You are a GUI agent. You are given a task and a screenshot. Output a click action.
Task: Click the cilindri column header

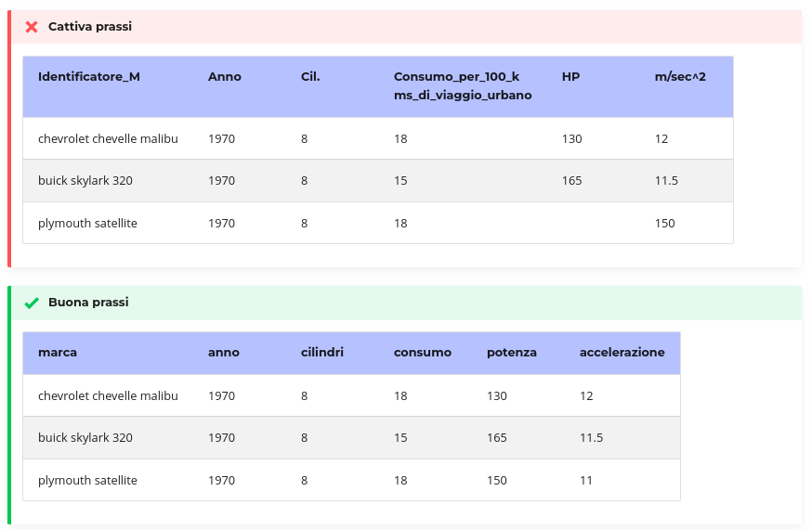click(x=322, y=353)
